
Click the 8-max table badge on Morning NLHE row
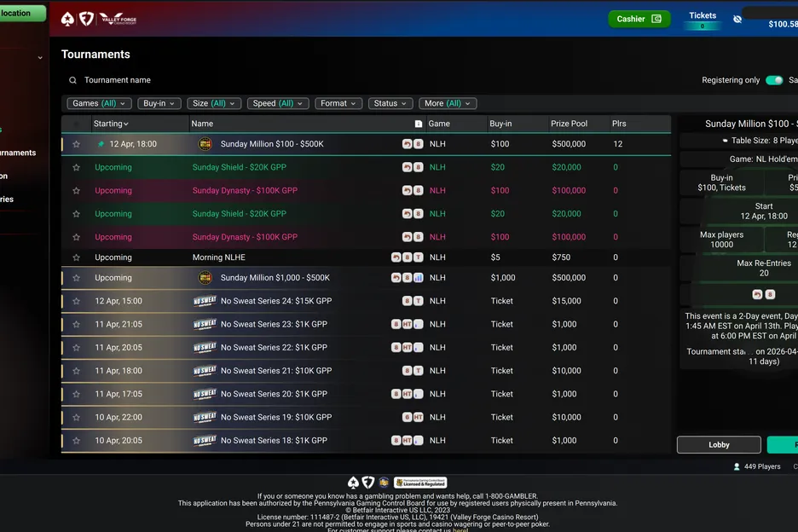click(407, 257)
